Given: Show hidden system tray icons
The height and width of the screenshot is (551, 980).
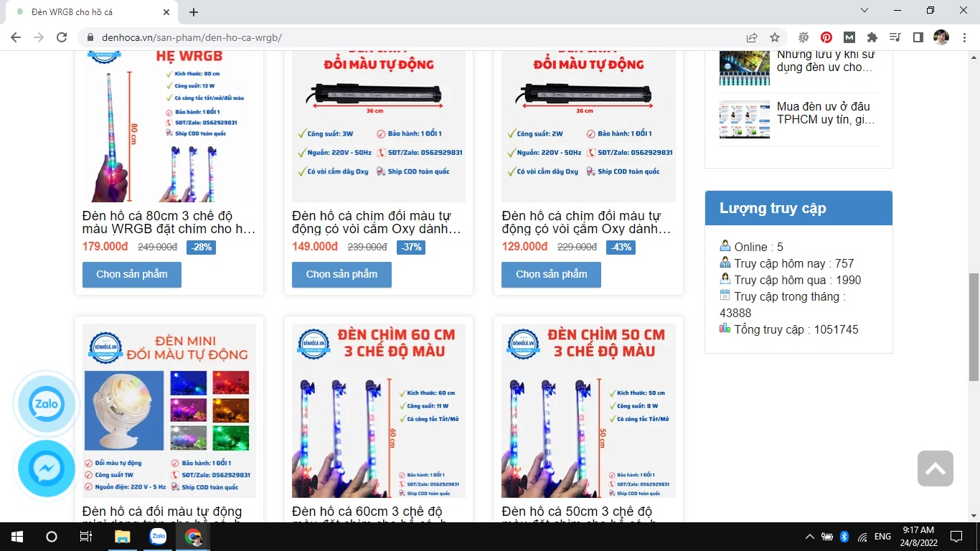Looking at the screenshot, I should click(810, 537).
